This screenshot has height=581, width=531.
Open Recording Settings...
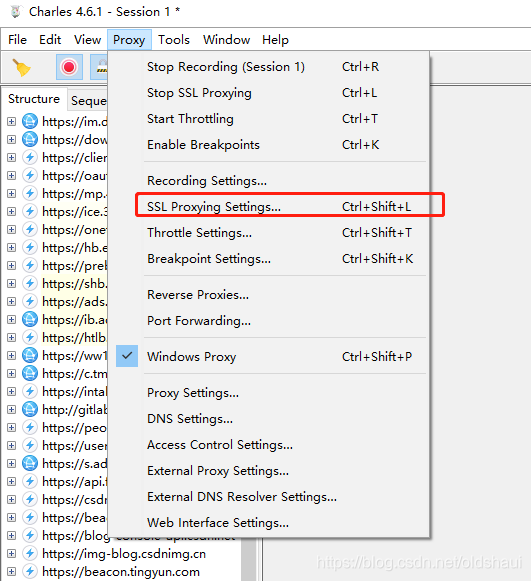click(x=269, y=181)
